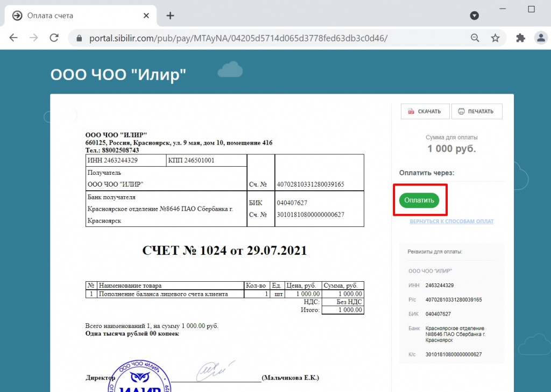Screen dimensions: 551x392
Task: Click БИК value 040407627 in invoice table
Action: [x=292, y=203]
